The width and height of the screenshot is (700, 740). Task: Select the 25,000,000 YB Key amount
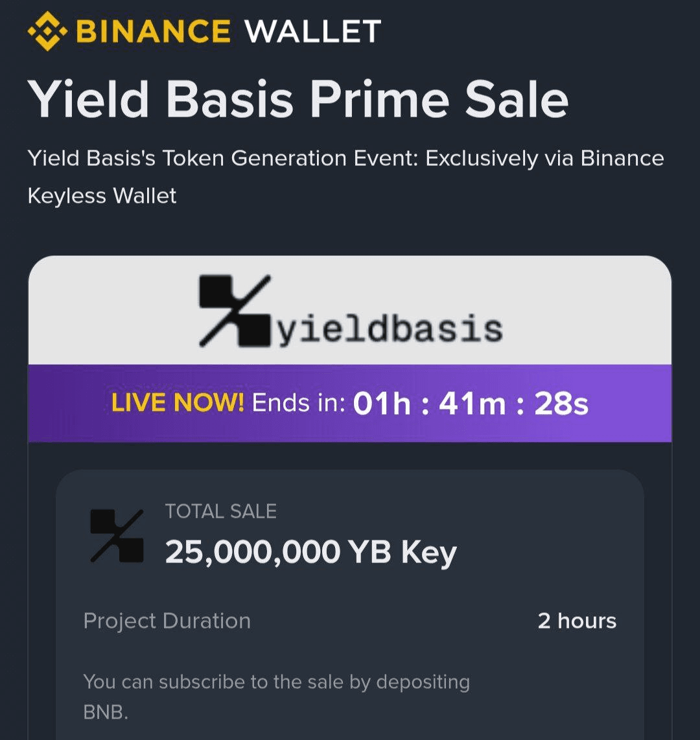(311, 552)
